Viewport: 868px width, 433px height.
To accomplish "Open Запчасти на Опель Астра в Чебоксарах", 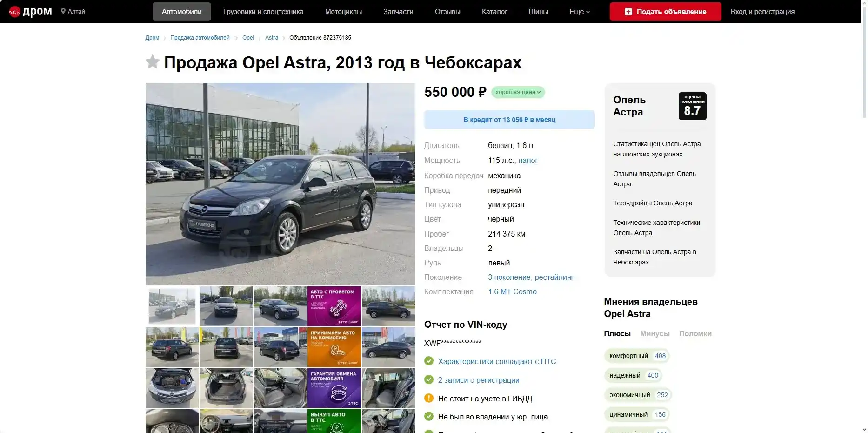I will [654, 257].
